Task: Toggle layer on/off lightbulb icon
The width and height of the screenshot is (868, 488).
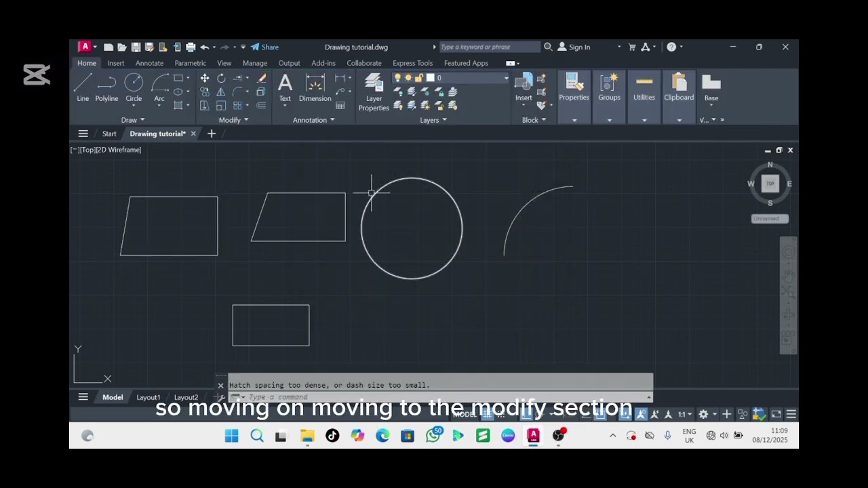Action: (x=398, y=78)
